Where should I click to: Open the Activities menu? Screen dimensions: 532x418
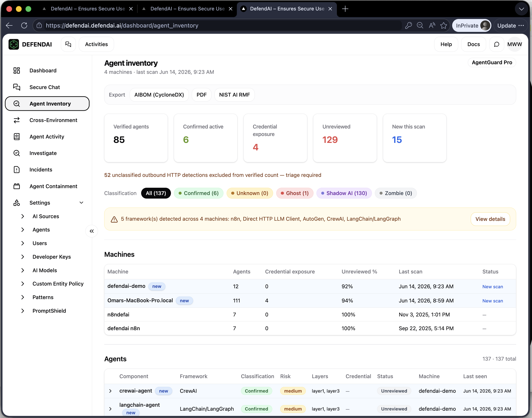click(96, 44)
